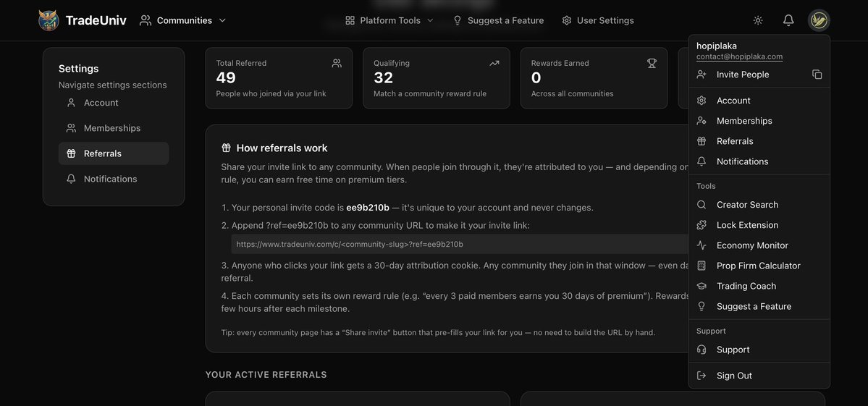Viewport: 868px width, 406px height.
Task: Click the Tip text about Share invite button
Action: click(x=438, y=333)
